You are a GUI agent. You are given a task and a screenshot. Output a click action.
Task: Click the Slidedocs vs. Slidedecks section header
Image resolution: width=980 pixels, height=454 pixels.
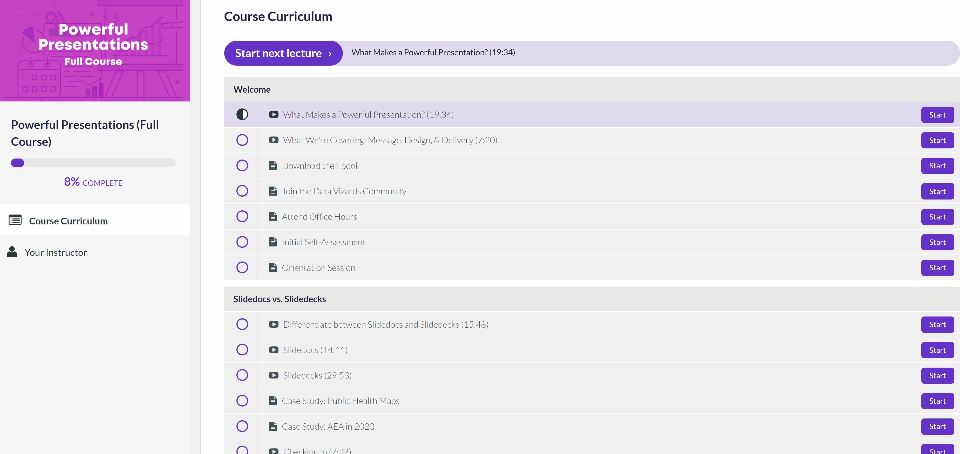pyautogui.click(x=592, y=299)
